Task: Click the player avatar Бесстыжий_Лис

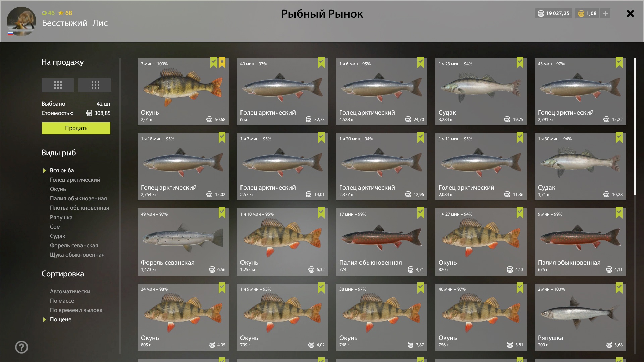Action: (x=21, y=21)
